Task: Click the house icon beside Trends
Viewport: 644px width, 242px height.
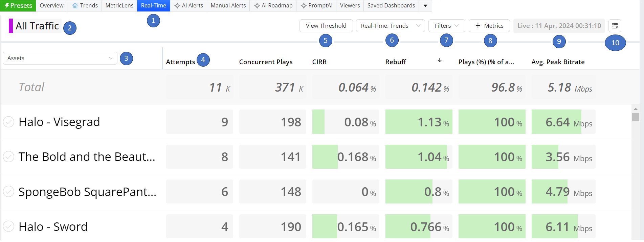Action: pos(75,6)
